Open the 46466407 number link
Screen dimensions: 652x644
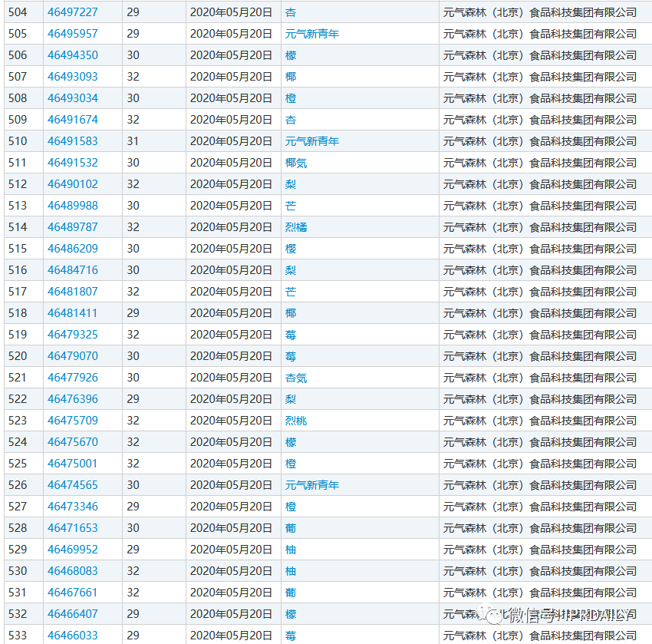click(x=73, y=614)
